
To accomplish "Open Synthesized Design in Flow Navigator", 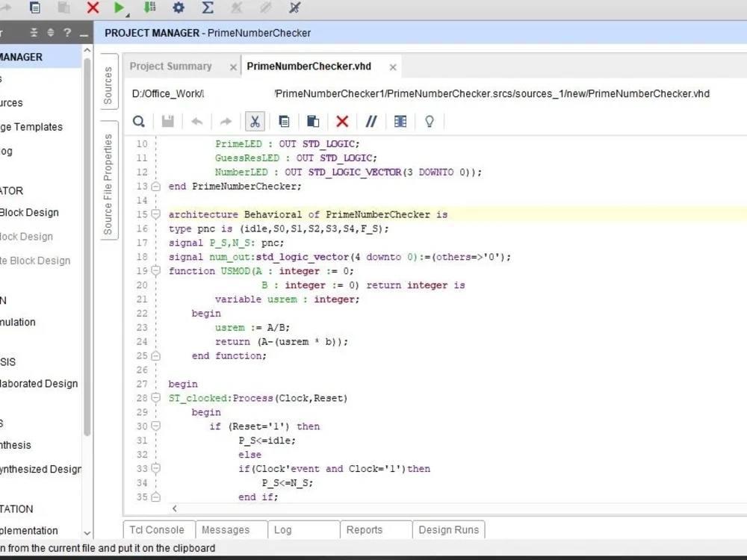I will click(x=40, y=469).
